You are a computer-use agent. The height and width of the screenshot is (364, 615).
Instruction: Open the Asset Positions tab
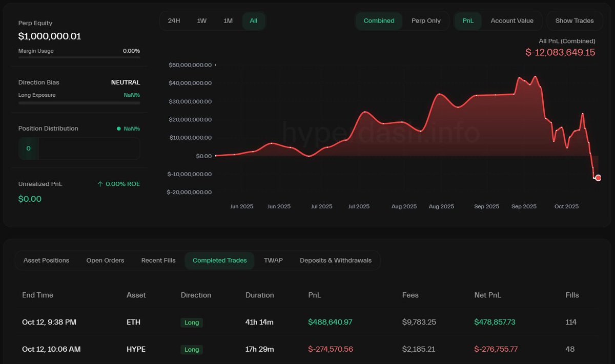46,261
